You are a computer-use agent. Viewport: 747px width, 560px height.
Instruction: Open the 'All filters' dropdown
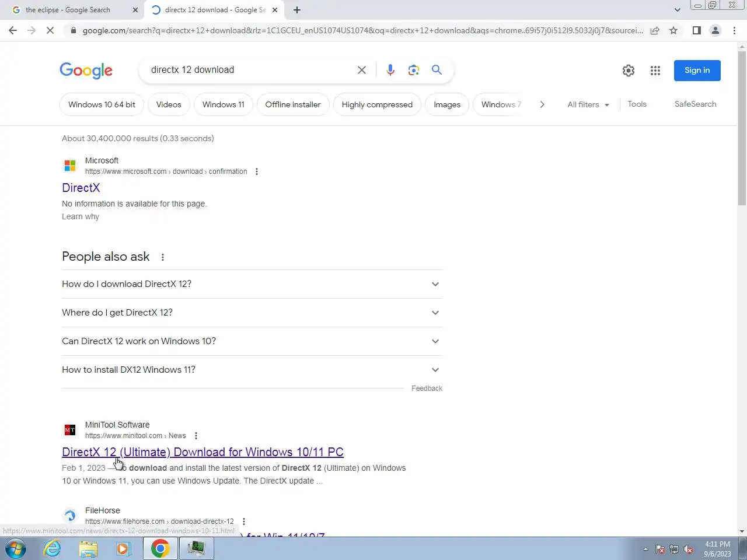point(588,104)
